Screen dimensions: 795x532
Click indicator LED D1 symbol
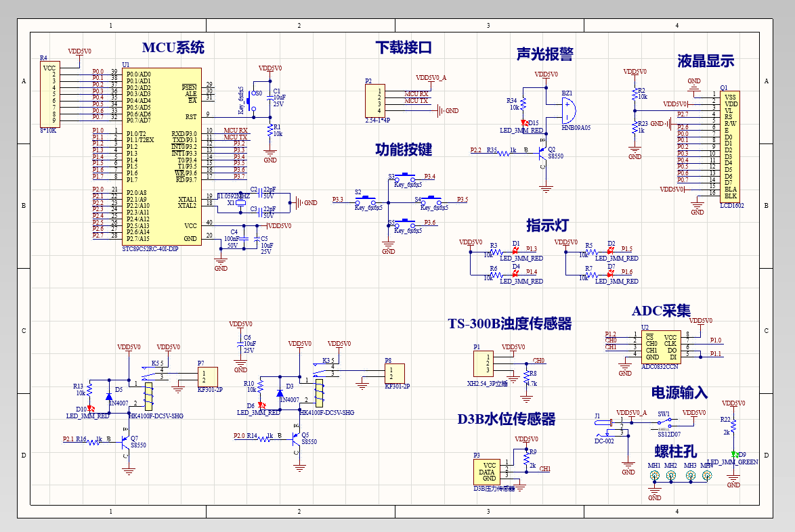point(515,251)
